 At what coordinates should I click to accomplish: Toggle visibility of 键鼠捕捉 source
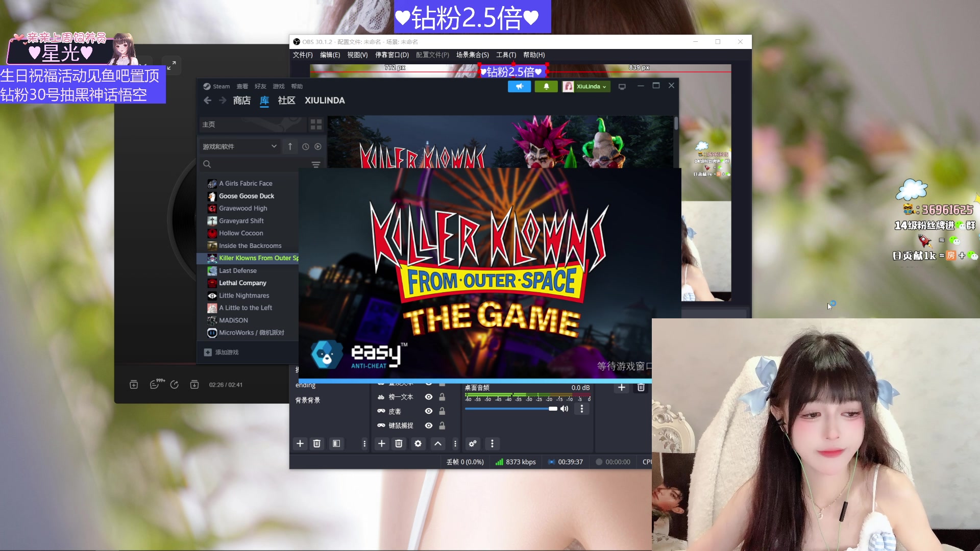pyautogui.click(x=429, y=425)
